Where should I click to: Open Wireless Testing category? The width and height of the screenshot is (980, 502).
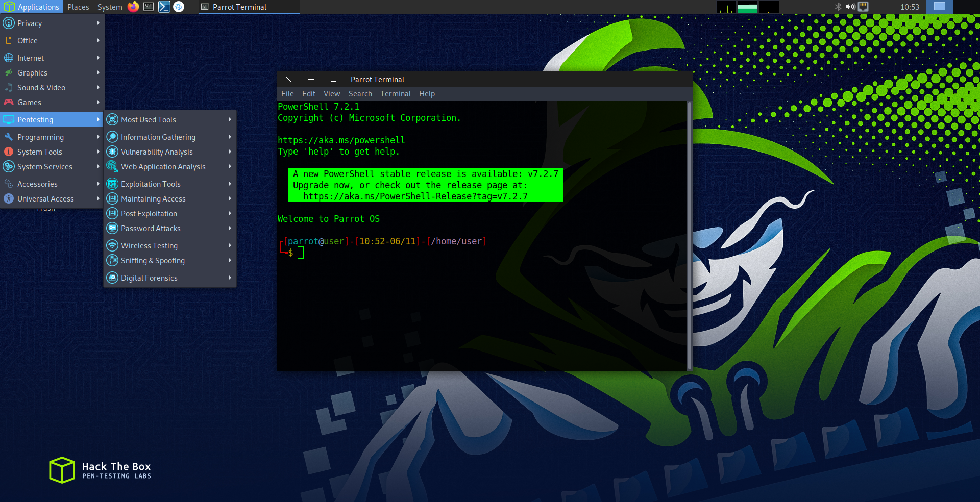[x=169, y=245]
